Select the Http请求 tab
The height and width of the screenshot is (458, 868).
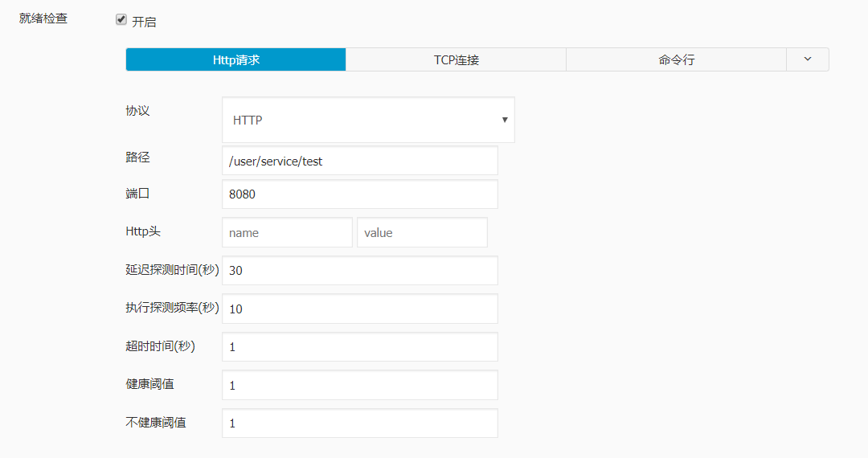(x=236, y=59)
